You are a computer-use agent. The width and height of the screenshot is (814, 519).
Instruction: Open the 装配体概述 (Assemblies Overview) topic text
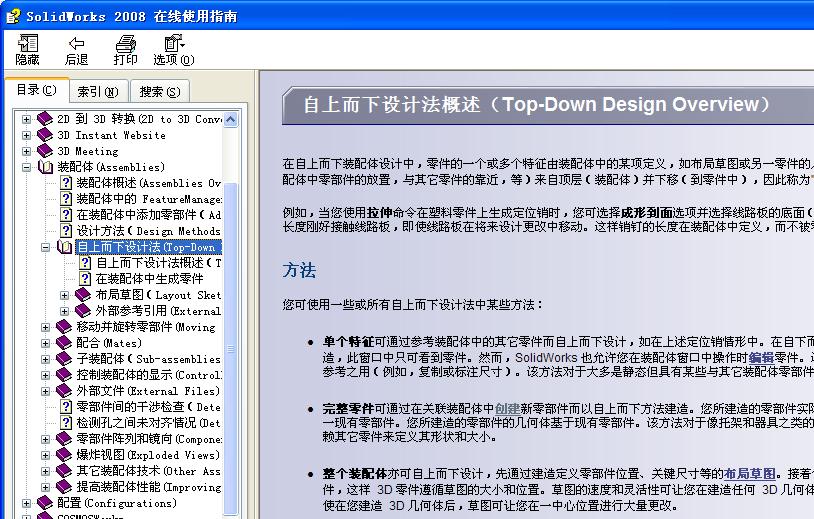point(149,183)
